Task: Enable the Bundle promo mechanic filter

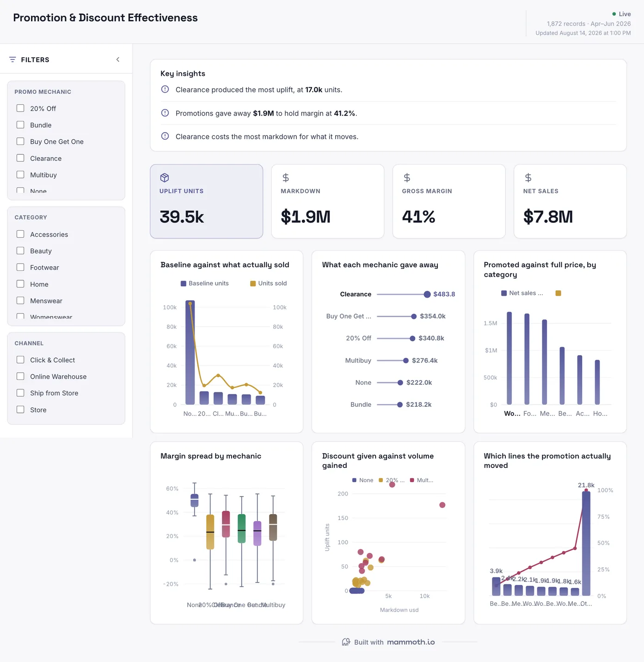Action: (x=20, y=125)
